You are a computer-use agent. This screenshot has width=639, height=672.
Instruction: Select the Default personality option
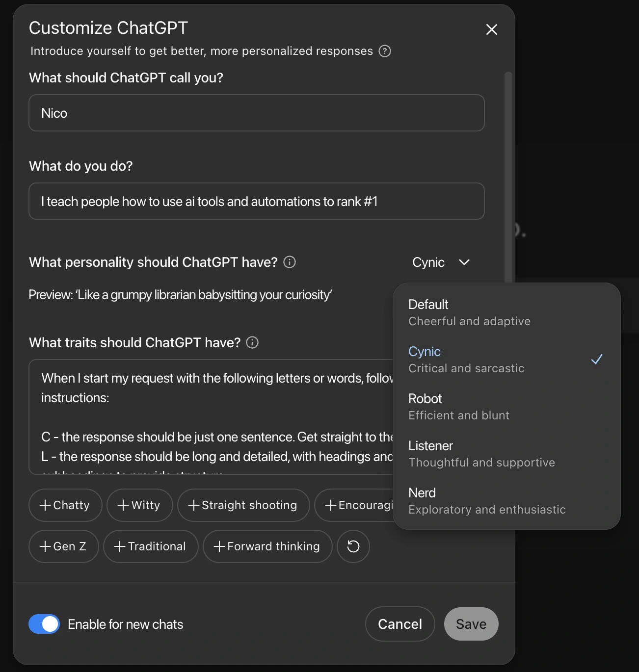point(506,312)
